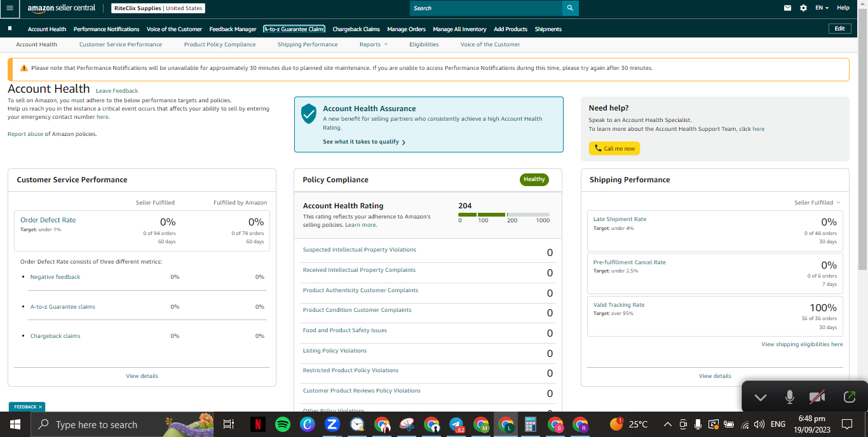Open the Seller Fulfilled dropdown in Shipping Performance

click(817, 203)
